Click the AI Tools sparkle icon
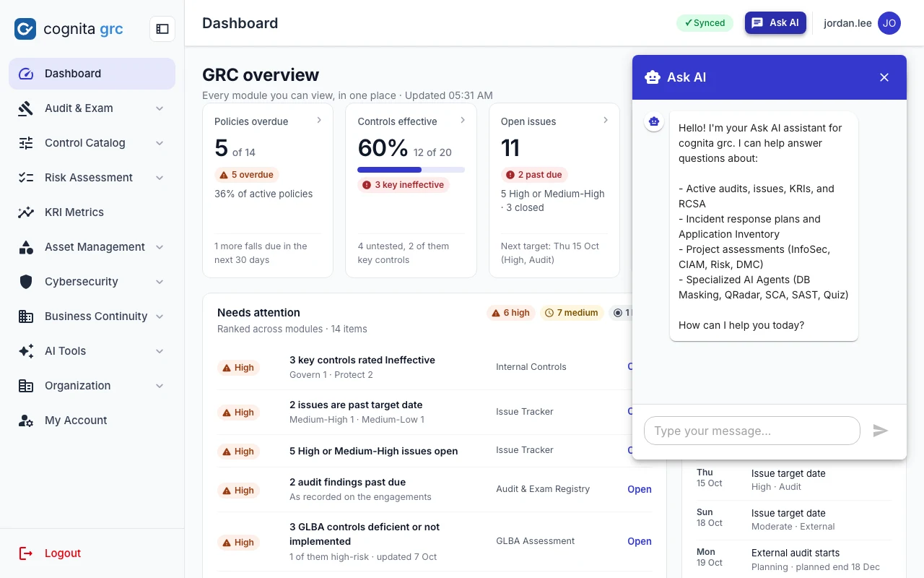The width and height of the screenshot is (924, 578). tap(26, 351)
